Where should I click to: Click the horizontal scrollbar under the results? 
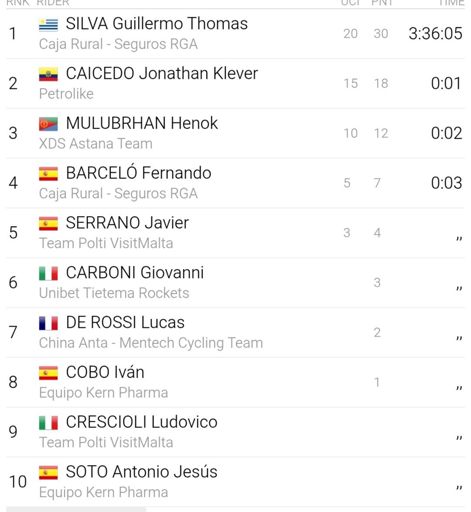(76, 510)
